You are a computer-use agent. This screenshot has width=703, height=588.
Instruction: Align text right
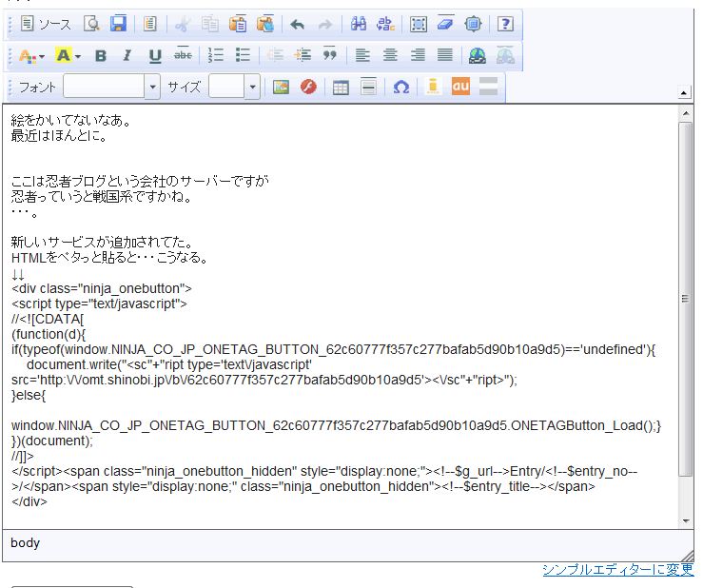coord(418,56)
